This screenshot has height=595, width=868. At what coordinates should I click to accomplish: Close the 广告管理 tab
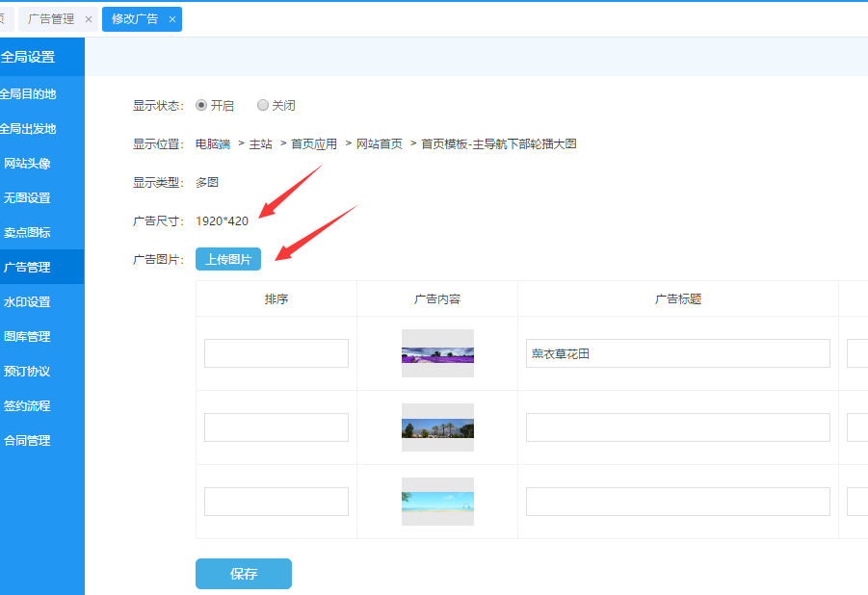(x=89, y=19)
